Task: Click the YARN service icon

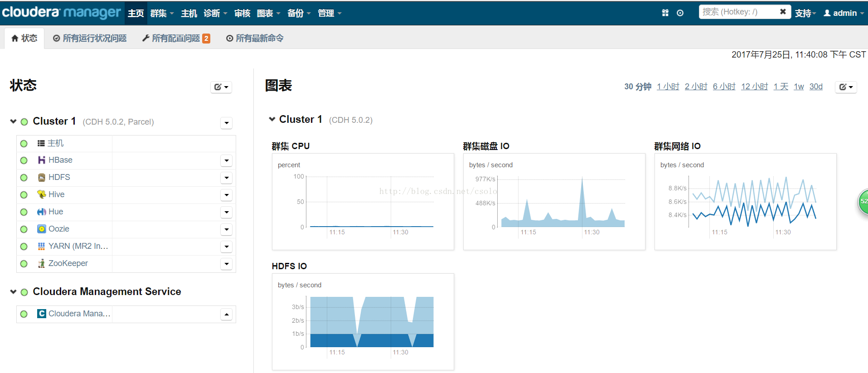Action: point(41,246)
